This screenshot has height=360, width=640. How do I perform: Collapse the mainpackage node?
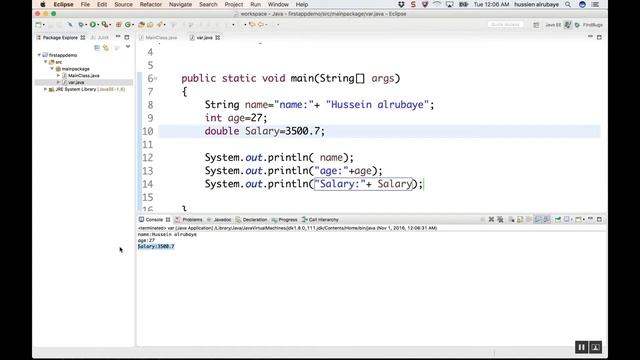pyautogui.click(x=52, y=69)
